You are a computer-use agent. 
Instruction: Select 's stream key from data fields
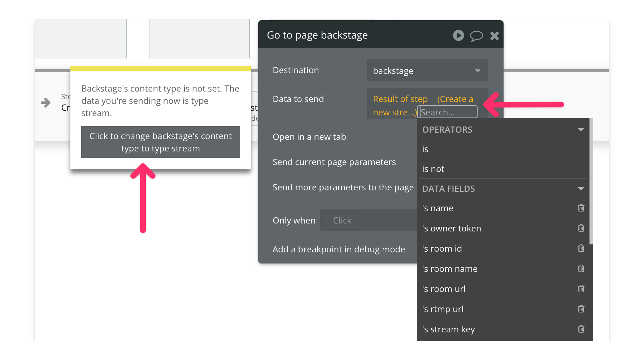448,329
